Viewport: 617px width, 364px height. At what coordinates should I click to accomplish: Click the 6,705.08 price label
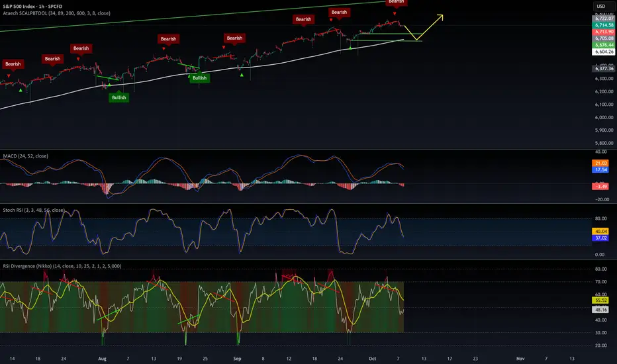tap(604, 38)
